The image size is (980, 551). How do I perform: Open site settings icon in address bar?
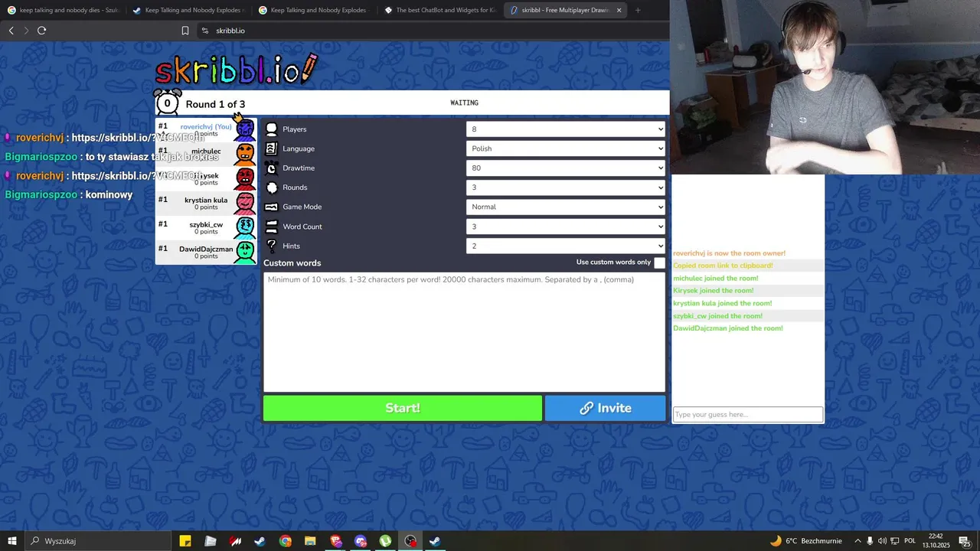[204, 31]
